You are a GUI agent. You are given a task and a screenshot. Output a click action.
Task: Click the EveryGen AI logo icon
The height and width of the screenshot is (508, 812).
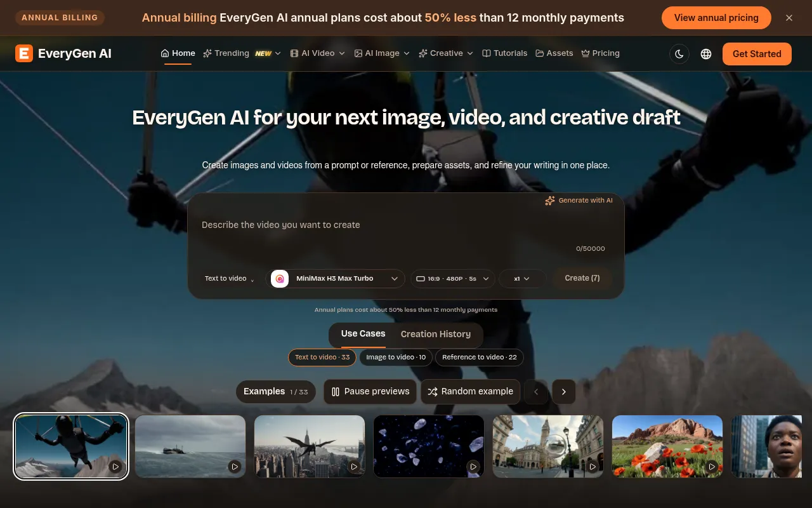[x=24, y=53]
